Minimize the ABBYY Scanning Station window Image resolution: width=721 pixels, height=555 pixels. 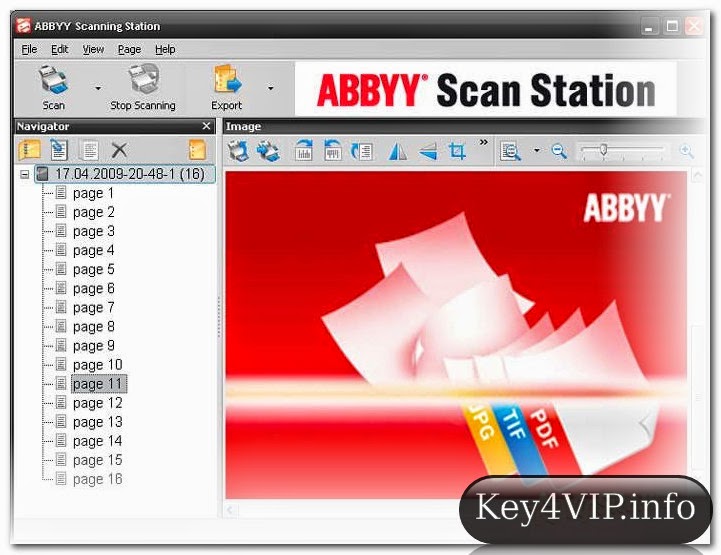pyautogui.click(x=649, y=26)
